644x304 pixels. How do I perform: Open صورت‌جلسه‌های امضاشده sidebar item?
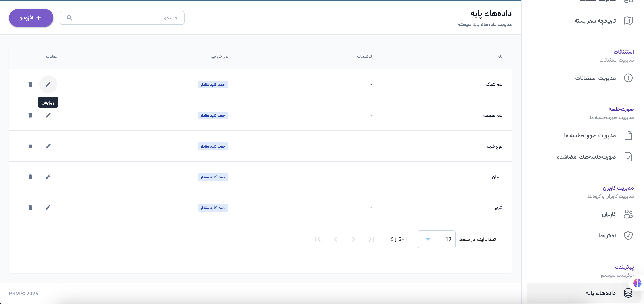[x=586, y=157]
